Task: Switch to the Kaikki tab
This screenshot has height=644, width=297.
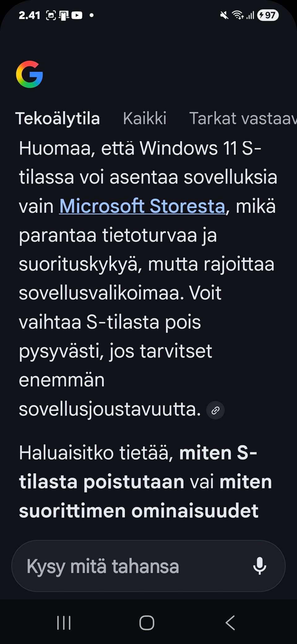Action: (145, 118)
